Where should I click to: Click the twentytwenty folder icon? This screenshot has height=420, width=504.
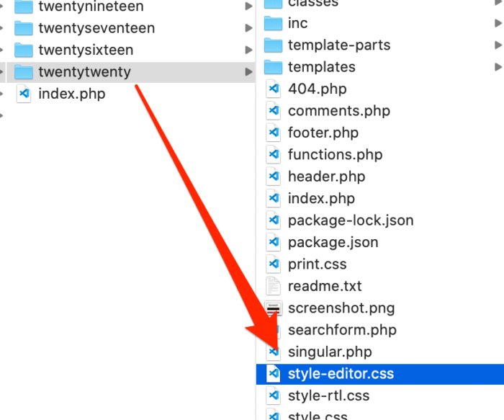24,72
